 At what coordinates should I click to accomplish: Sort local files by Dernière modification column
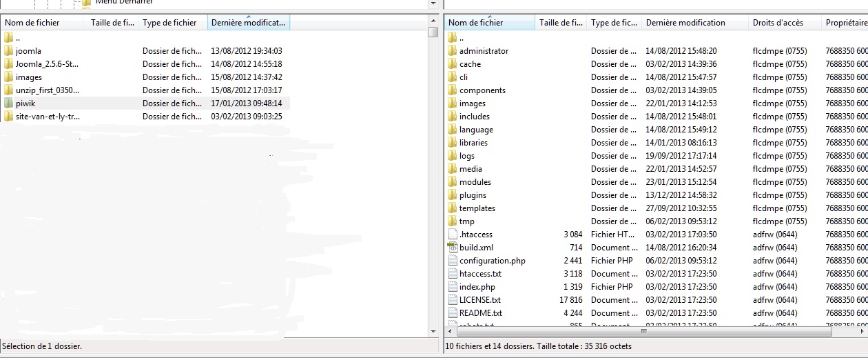point(248,23)
